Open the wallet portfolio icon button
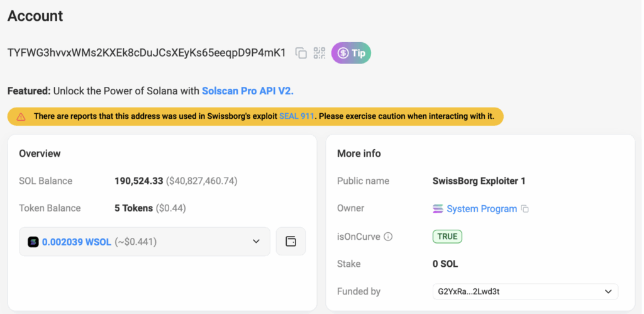 coord(291,241)
